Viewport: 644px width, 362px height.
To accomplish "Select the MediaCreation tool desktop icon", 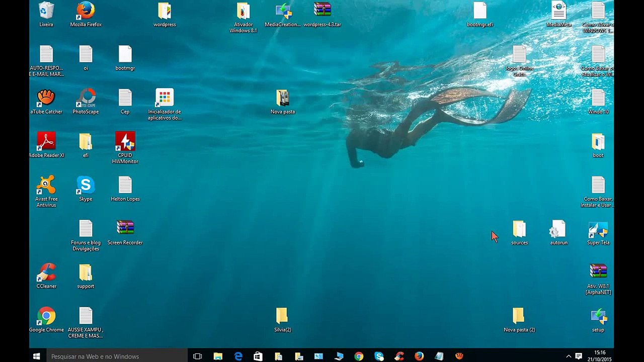I will coord(283,14).
